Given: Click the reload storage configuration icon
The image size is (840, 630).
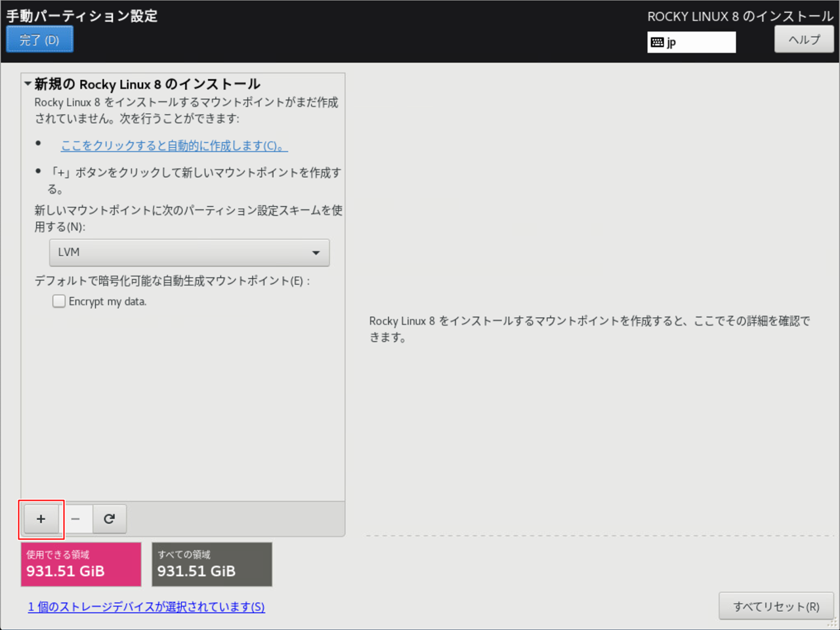Looking at the screenshot, I should [x=109, y=519].
